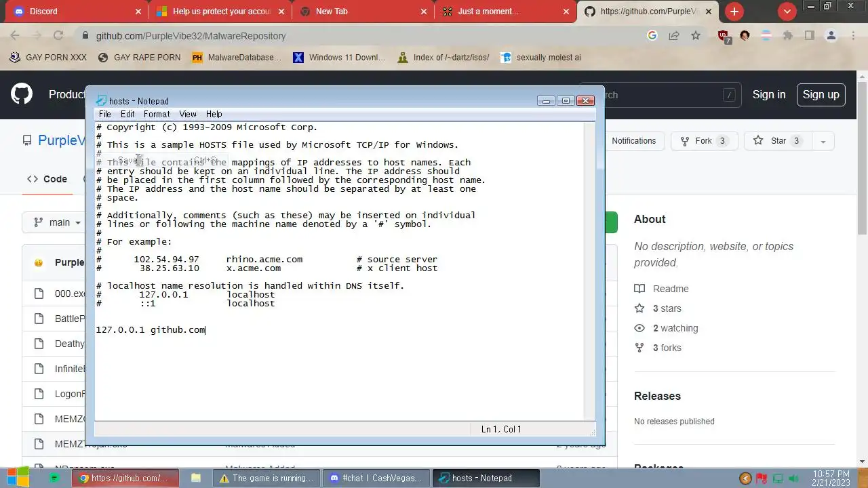Open the #chat Discord taskbar button

(x=375, y=478)
